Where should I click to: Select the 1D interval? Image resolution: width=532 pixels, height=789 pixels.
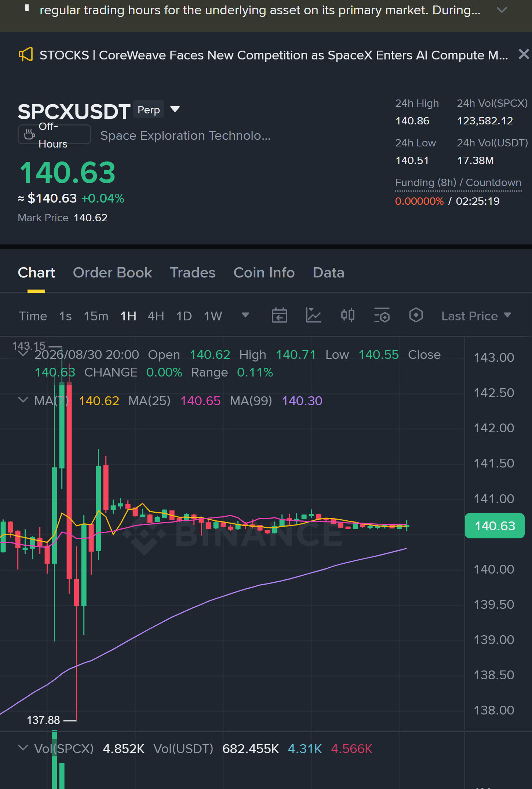184,316
